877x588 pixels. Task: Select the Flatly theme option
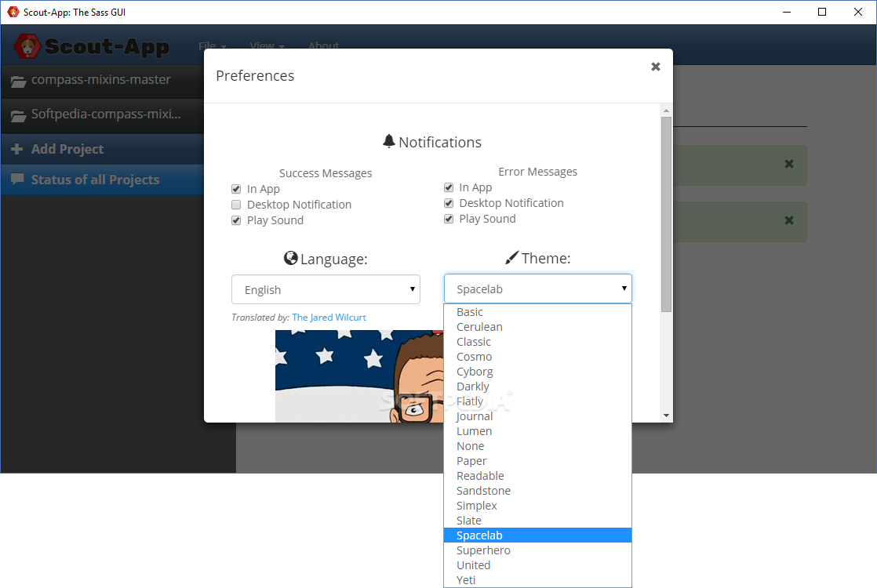click(x=537, y=401)
